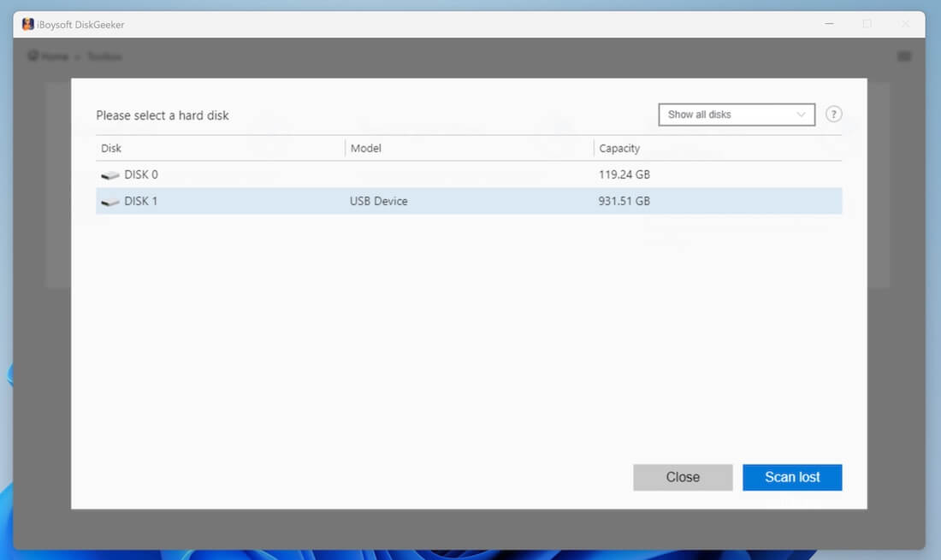Click the dropdown chevron arrow

(801, 115)
